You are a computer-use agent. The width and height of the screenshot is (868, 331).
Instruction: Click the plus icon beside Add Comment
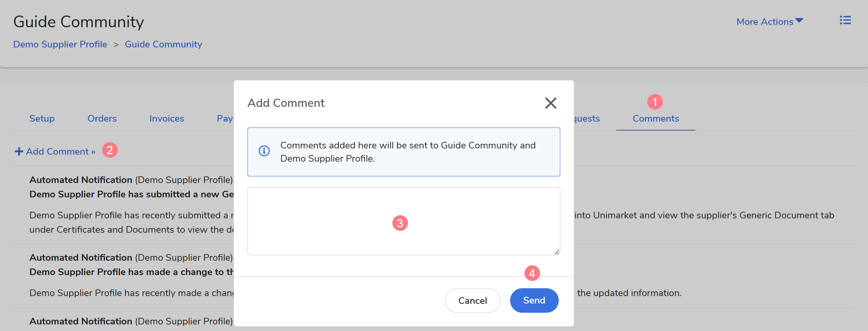(19, 152)
